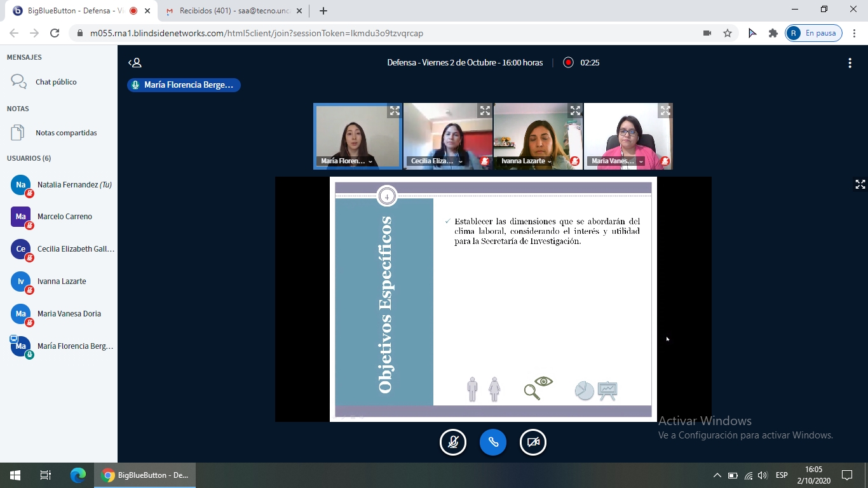868x488 pixels.
Task: Open Notas compartidas
Action: click(x=66, y=133)
